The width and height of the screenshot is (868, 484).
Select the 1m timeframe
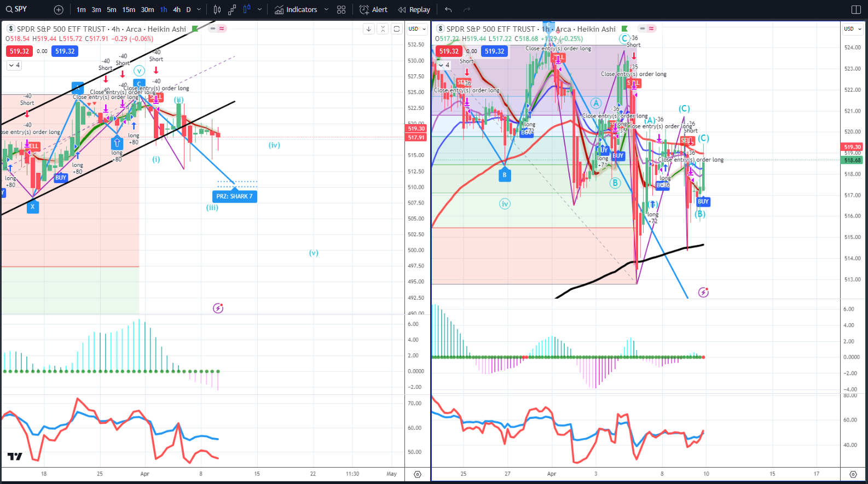click(x=81, y=10)
